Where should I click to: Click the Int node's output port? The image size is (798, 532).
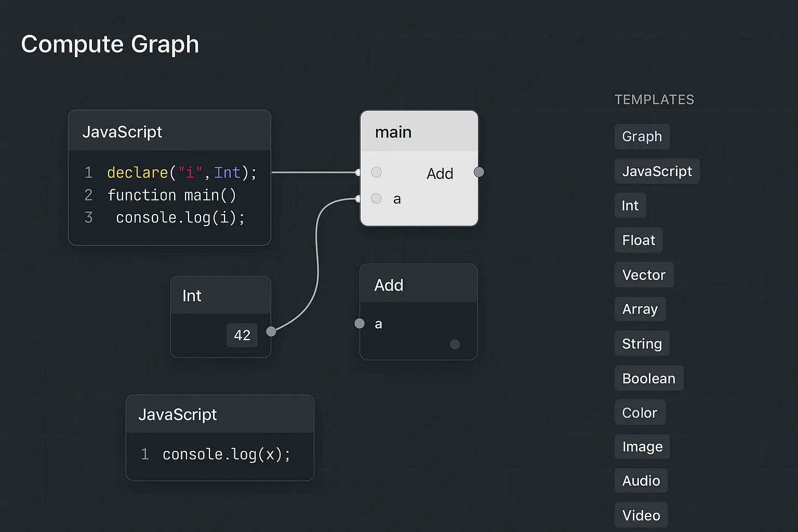point(271,331)
